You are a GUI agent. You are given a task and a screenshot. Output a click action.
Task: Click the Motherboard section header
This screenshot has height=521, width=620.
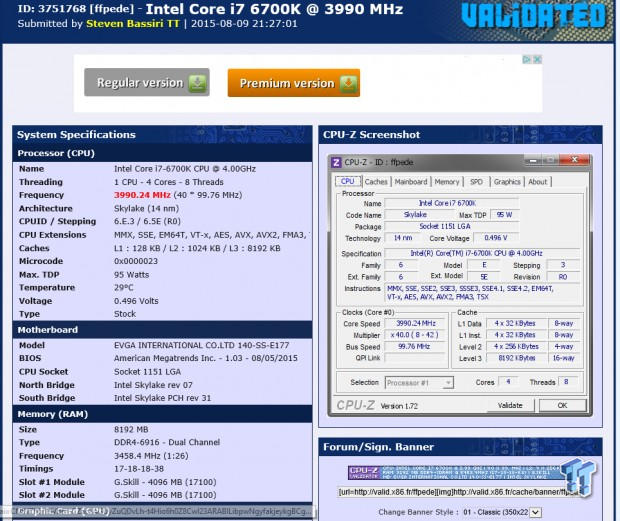coord(47,330)
